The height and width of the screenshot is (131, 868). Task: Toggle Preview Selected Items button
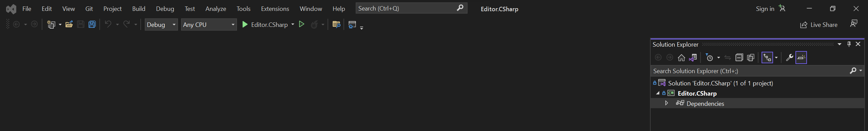801,58
